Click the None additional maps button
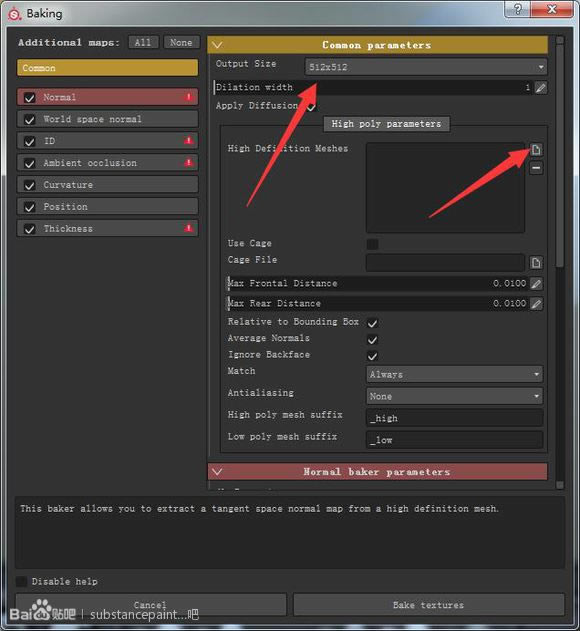580x631 pixels. coord(181,42)
